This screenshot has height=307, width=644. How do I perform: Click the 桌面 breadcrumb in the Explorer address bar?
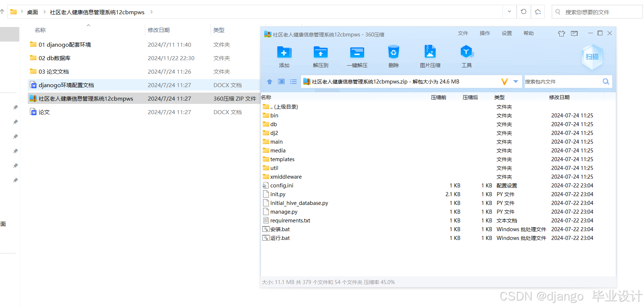pyautogui.click(x=32, y=12)
